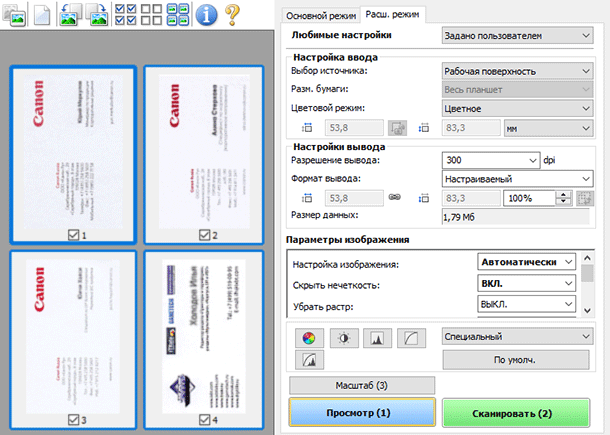Screen dimensions: 610x435
Task: Open the tone curve settings tool
Action: point(411,338)
